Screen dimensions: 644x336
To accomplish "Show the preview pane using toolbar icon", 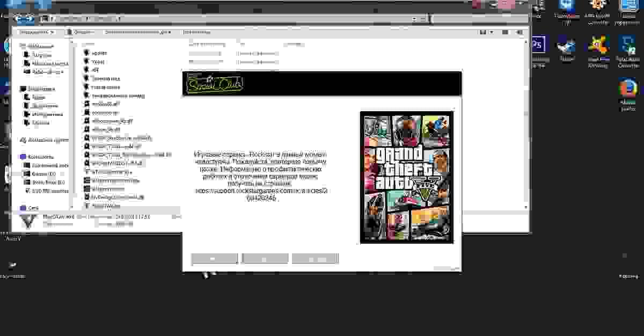I will pos(502,32).
